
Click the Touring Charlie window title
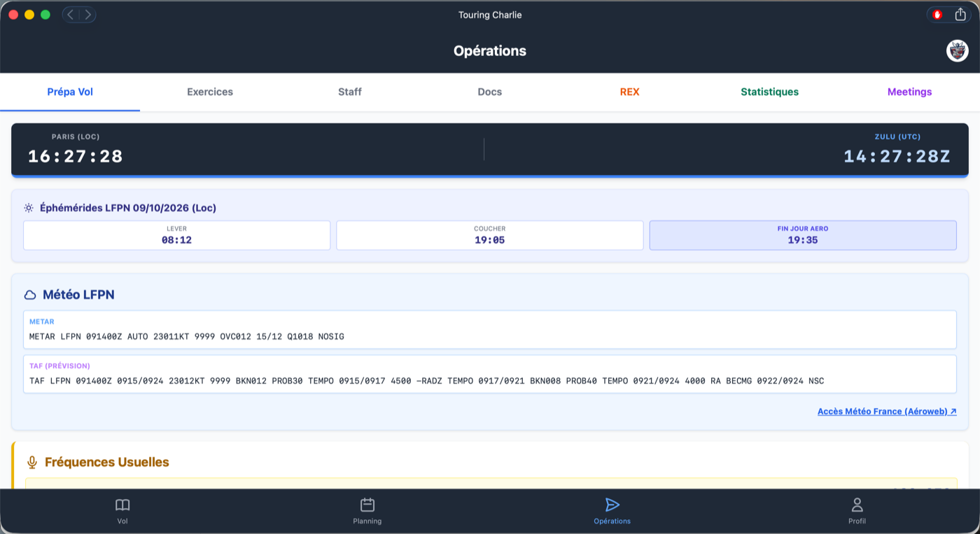(x=490, y=15)
